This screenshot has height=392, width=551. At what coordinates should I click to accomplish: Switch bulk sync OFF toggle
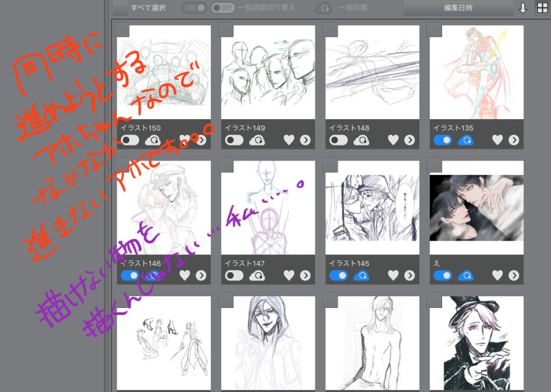point(223,8)
